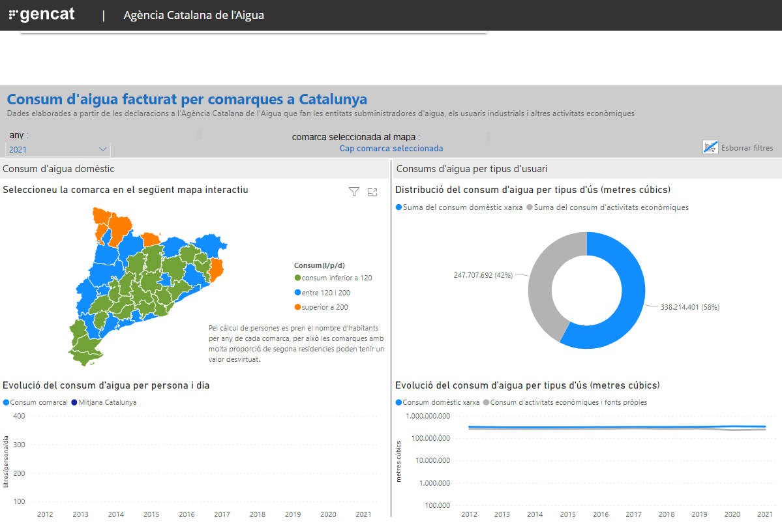
Task: Toggle 'Mitjana Catalunya' legend item
Action: tap(104, 402)
